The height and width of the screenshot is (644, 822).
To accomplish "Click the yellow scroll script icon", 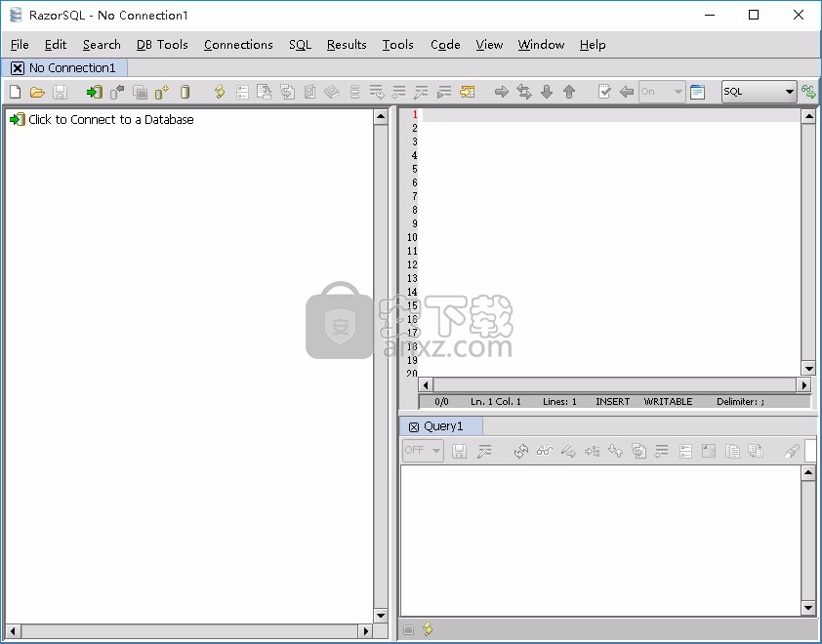I will click(x=220, y=93).
